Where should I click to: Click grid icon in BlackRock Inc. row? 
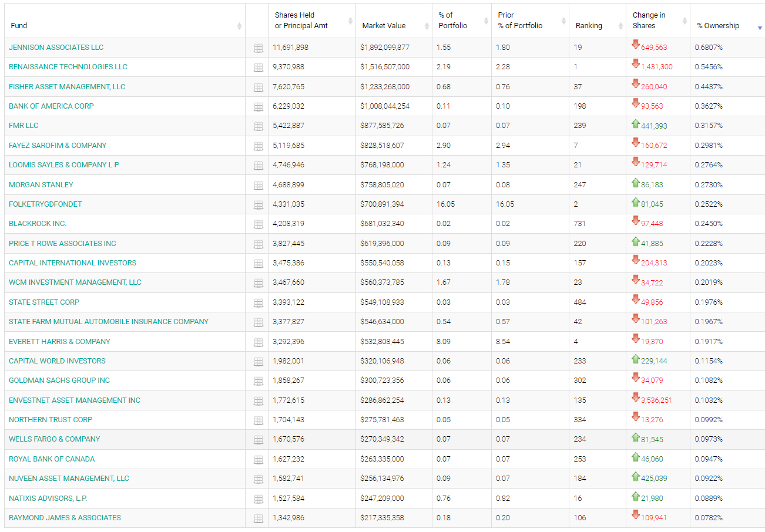coord(259,224)
